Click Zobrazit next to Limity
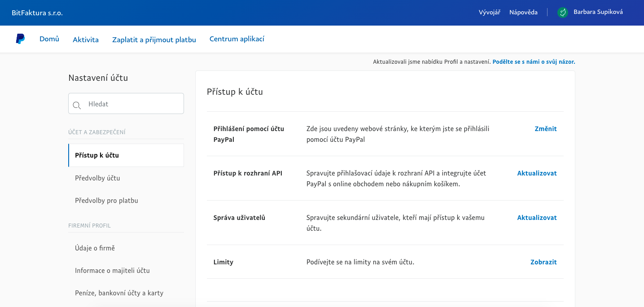Viewport: 644px width, 307px height. click(x=543, y=262)
